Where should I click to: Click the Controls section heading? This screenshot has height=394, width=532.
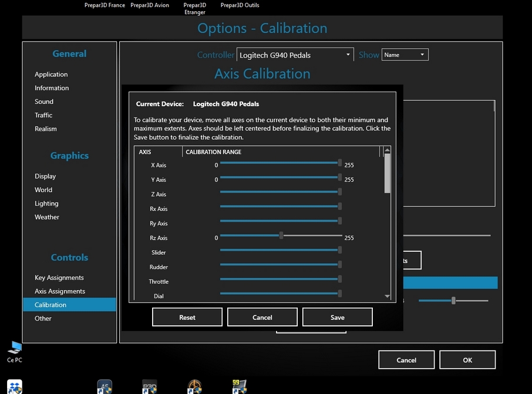(69, 257)
